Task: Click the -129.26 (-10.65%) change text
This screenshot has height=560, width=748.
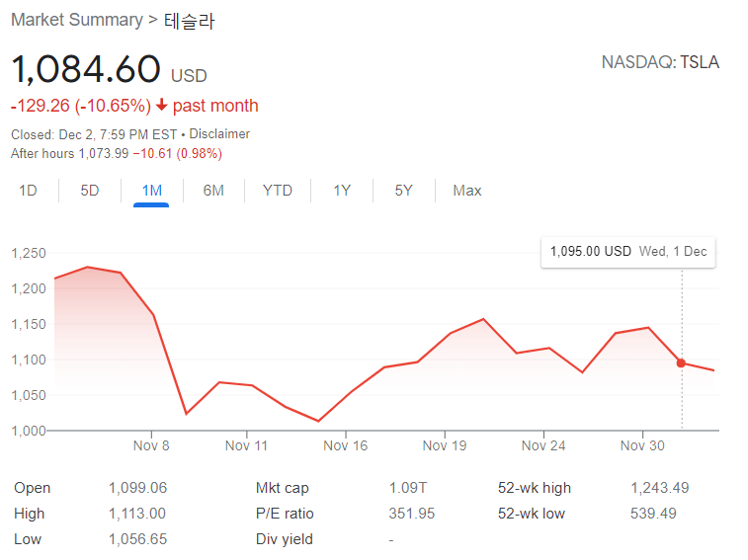Action: pos(81,106)
